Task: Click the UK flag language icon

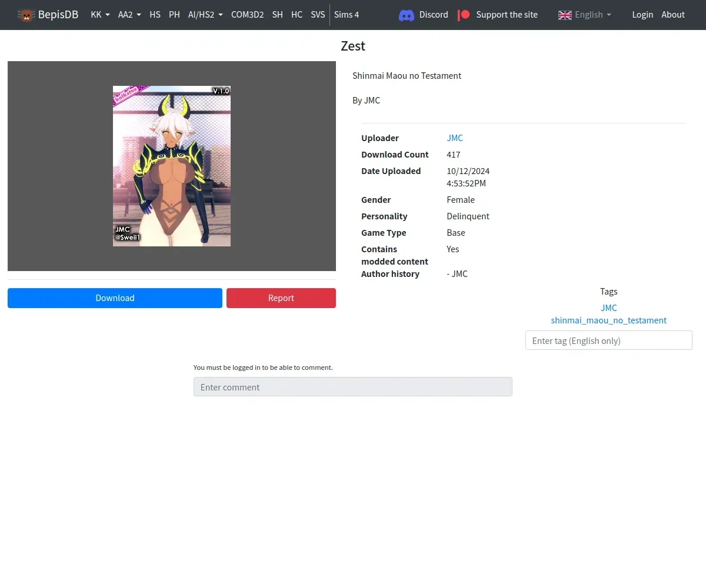Action: pos(565,15)
